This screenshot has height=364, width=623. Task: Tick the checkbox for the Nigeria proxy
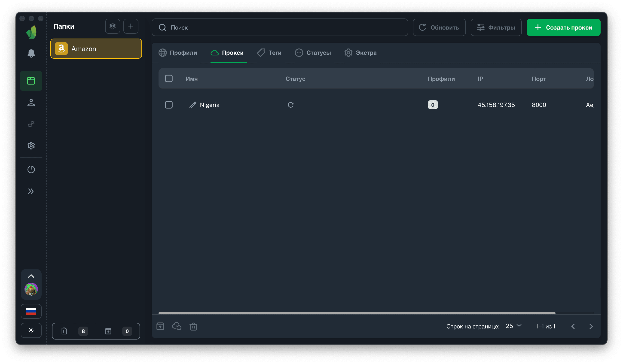click(x=169, y=105)
